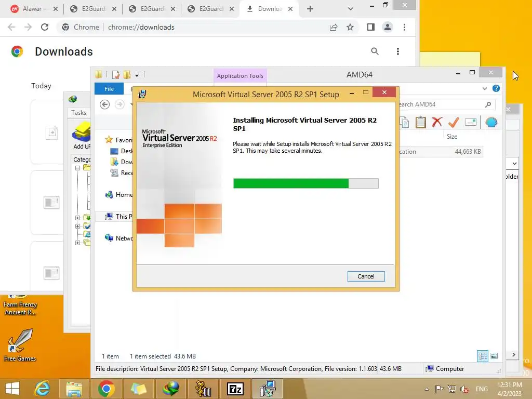Expand the checkmark category tree node

pos(77,226)
